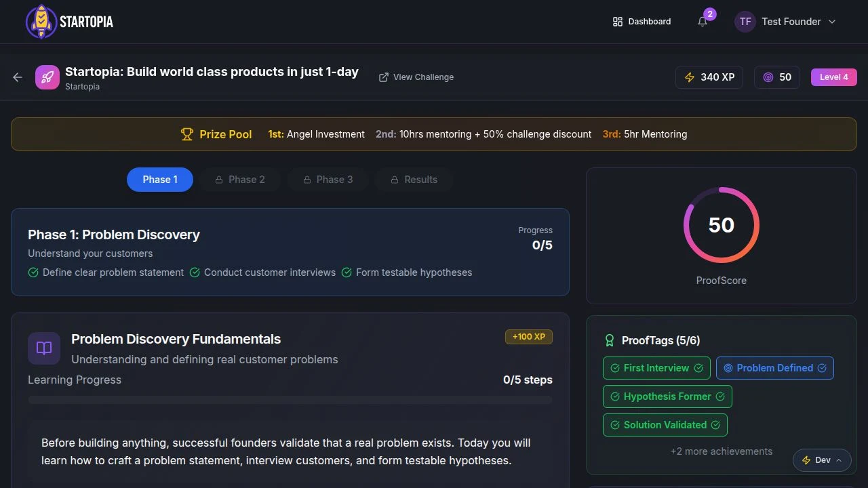Go back using the left arrow icon
The image size is (868, 488).
point(18,77)
